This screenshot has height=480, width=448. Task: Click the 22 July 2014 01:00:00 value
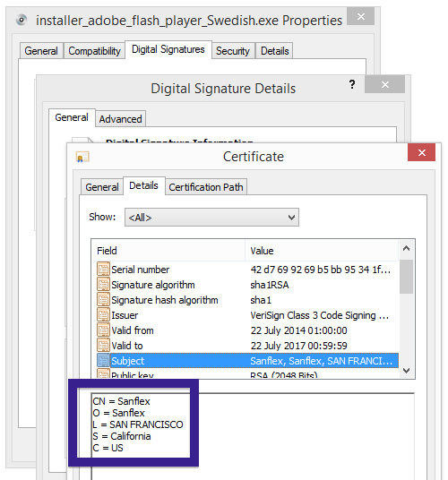tap(299, 330)
